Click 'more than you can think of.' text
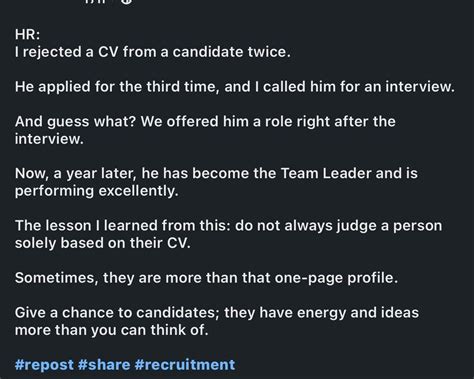 [x=111, y=330]
